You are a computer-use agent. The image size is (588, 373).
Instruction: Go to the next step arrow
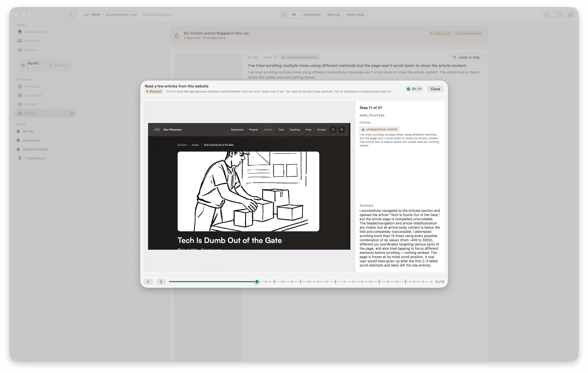161,282
